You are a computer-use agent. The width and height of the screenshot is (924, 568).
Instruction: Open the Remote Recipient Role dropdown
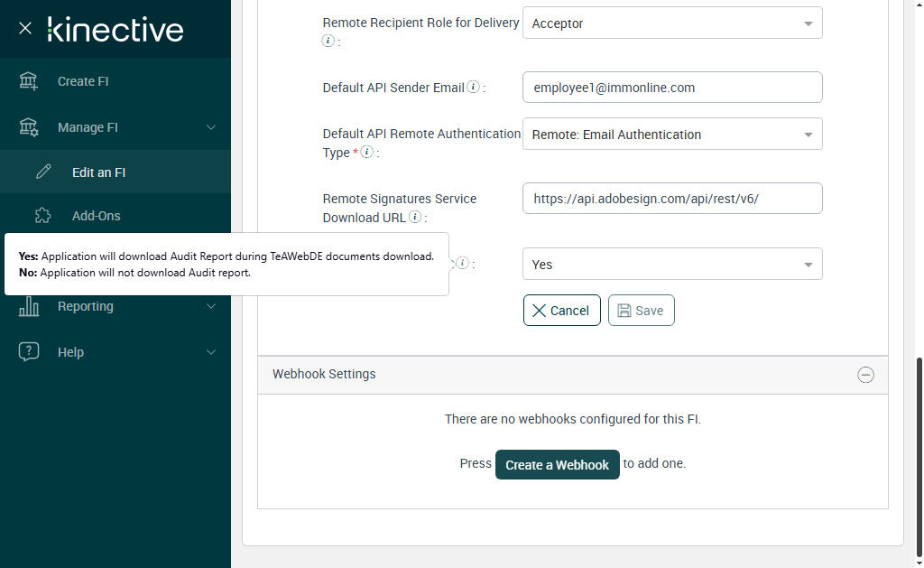(672, 23)
